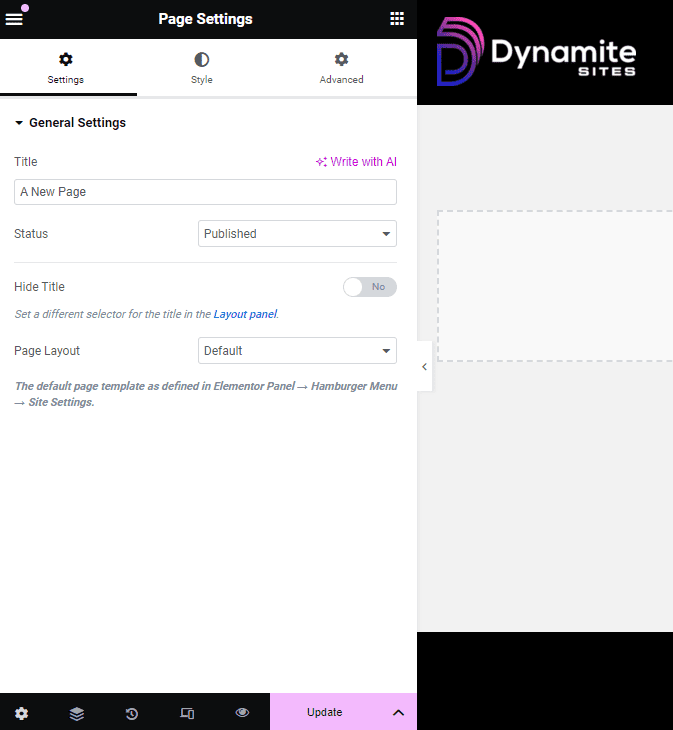
Task: Click the Dynamite Sites logo
Action: pos(536,52)
